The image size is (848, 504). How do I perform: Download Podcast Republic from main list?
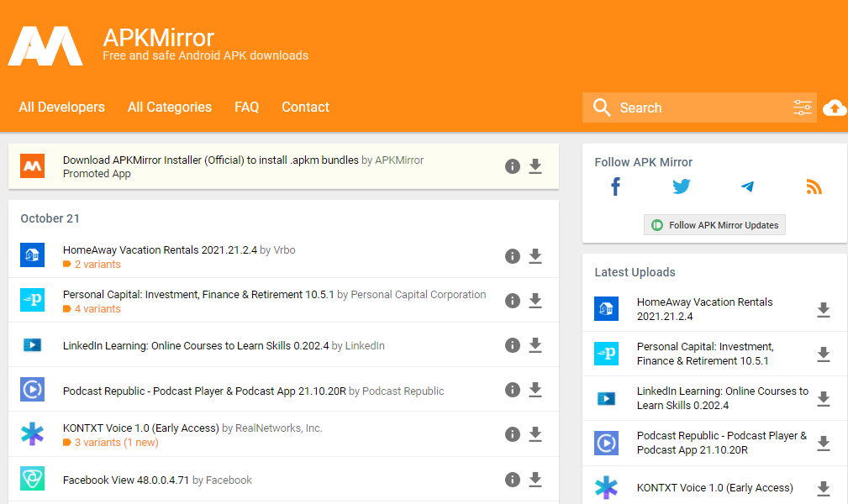pyautogui.click(x=535, y=390)
